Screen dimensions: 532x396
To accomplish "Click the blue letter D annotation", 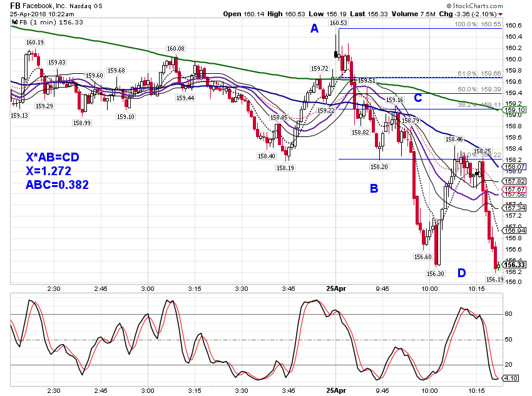I will pyautogui.click(x=462, y=273).
